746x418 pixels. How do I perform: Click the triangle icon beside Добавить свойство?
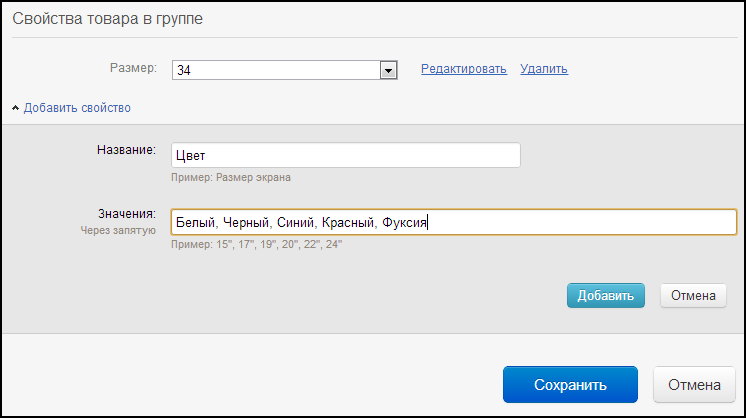pos(16,108)
